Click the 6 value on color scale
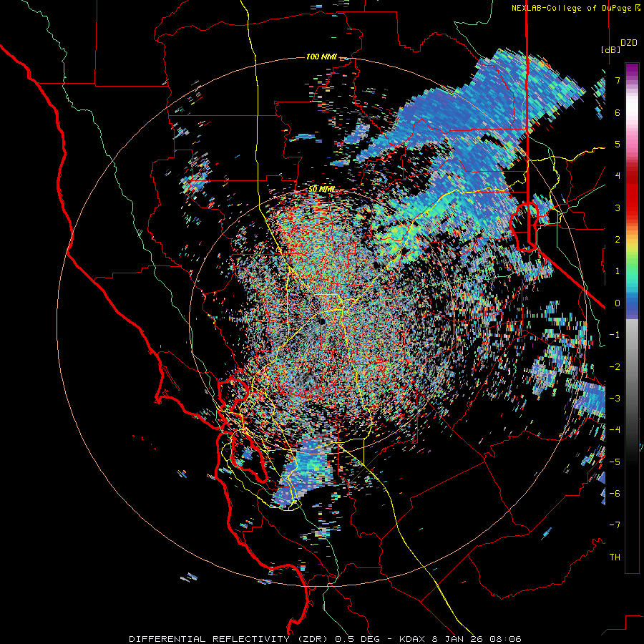The image size is (644, 644). click(618, 112)
